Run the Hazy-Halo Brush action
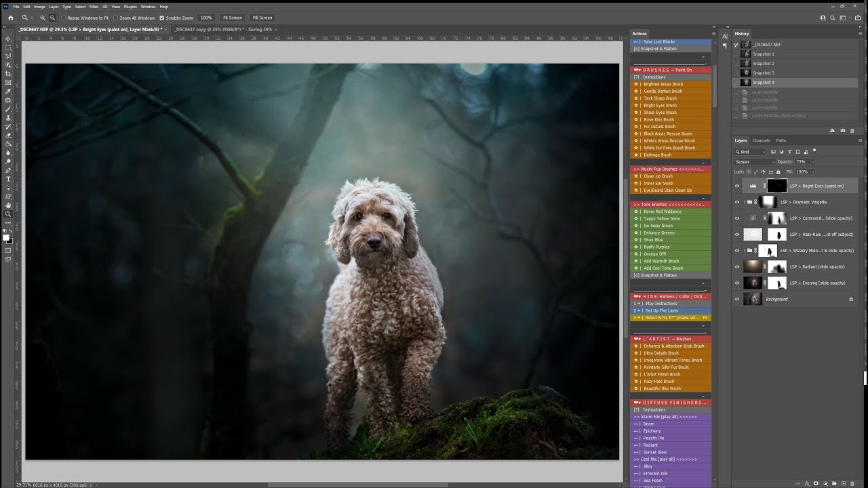Viewport: 868px width, 488px height. 671,382
